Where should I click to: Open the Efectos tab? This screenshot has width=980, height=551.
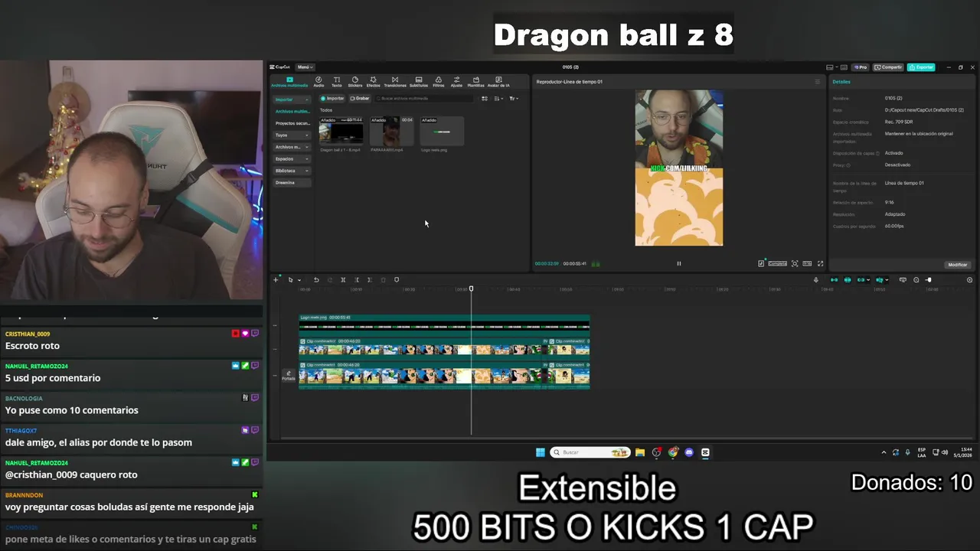pos(373,81)
